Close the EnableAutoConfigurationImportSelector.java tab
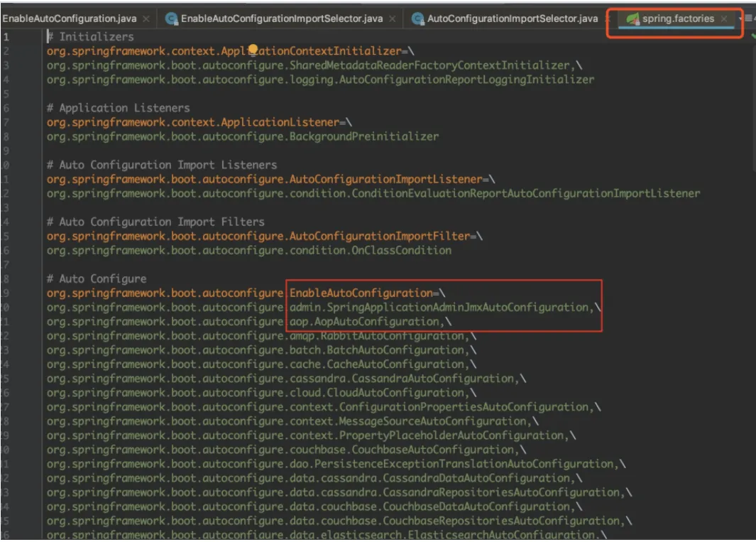Viewport: 756px width, 542px height. (393, 18)
